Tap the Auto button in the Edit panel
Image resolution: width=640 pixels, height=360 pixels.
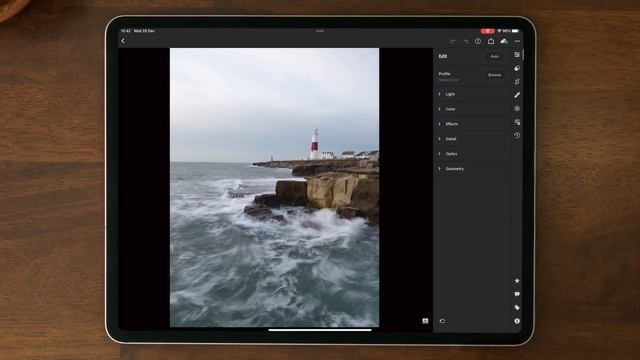click(495, 56)
